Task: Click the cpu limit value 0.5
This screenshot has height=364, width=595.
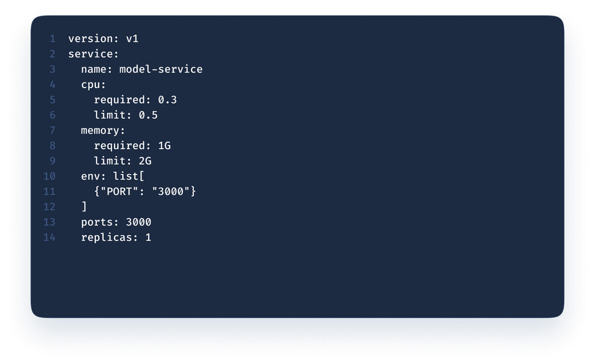Action: click(148, 115)
